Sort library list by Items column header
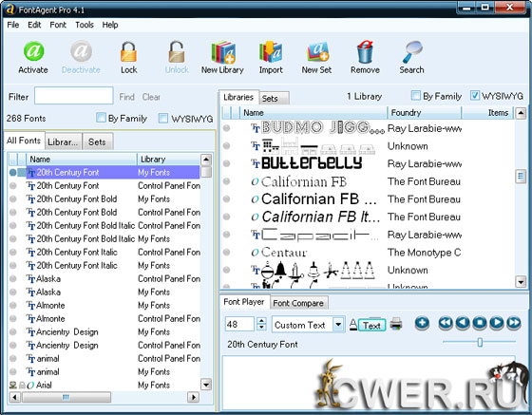 tap(488, 113)
